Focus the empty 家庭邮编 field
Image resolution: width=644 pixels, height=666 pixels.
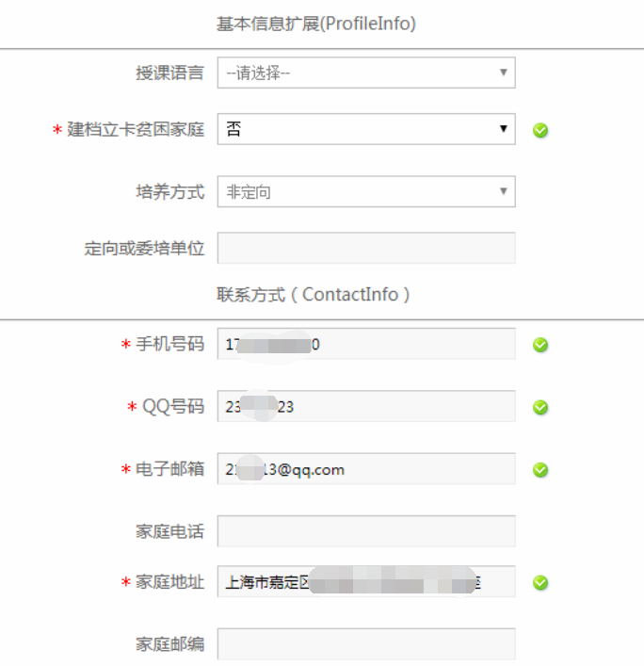click(366, 644)
